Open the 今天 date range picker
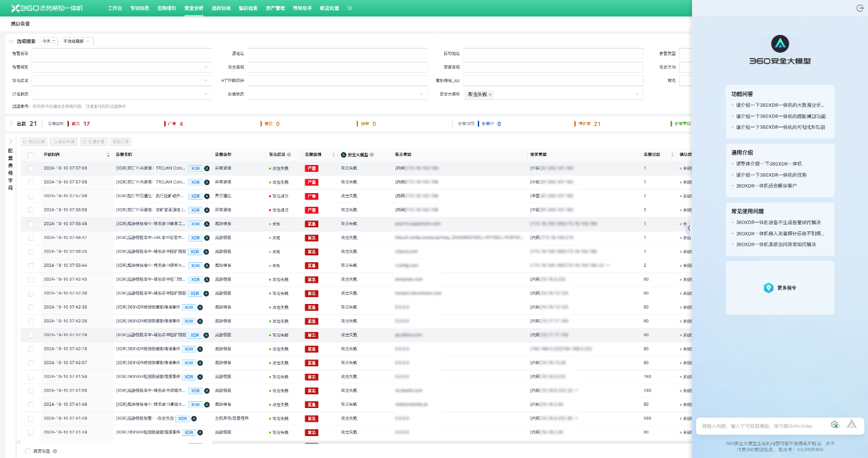 [x=49, y=41]
